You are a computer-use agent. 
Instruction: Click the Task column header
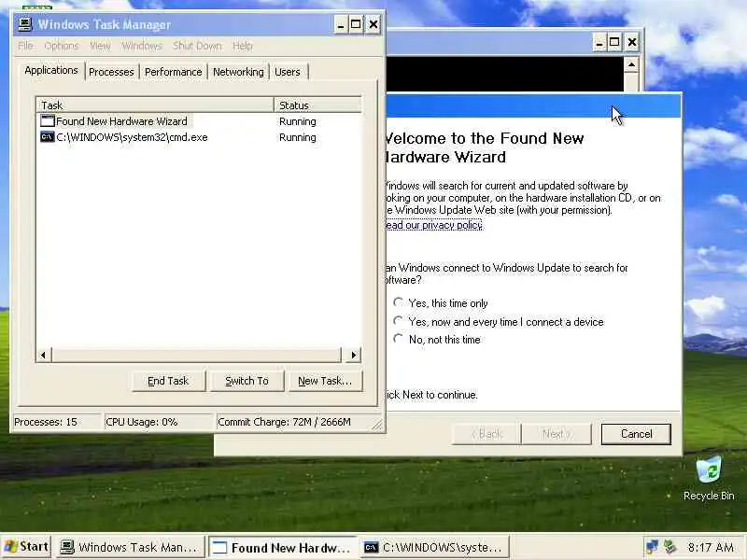[155, 105]
